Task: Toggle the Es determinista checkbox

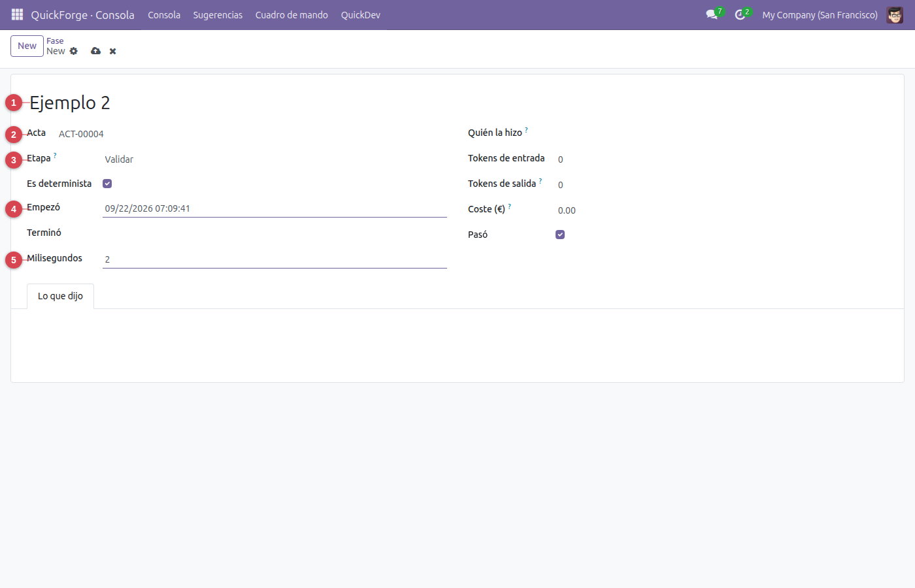Action: (107, 184)
